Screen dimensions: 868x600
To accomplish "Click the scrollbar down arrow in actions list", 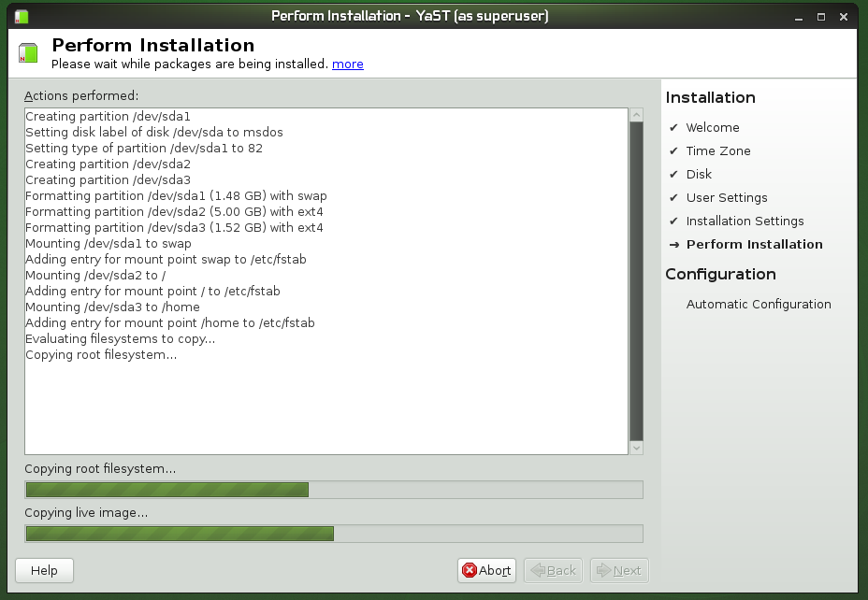I will pos(637,448).
